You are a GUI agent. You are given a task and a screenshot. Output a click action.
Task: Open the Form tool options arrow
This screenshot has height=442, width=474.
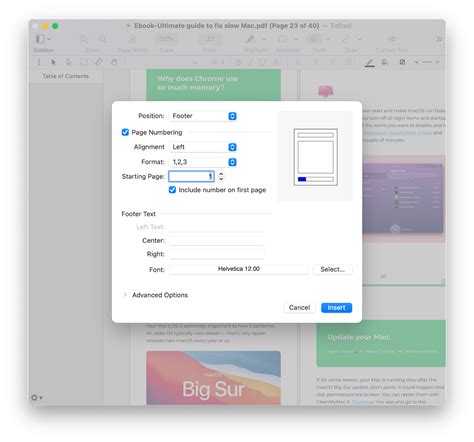pyautogui.click(x=328, y=39)
